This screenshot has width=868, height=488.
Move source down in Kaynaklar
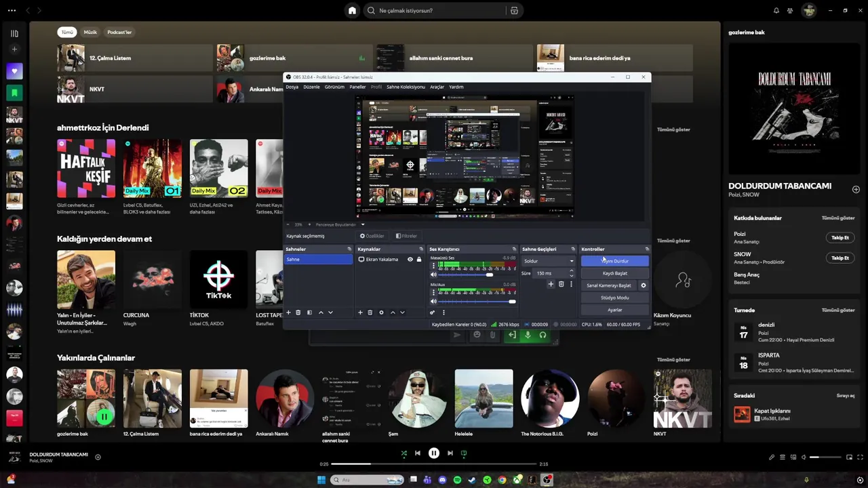click(x=402, y=312)
